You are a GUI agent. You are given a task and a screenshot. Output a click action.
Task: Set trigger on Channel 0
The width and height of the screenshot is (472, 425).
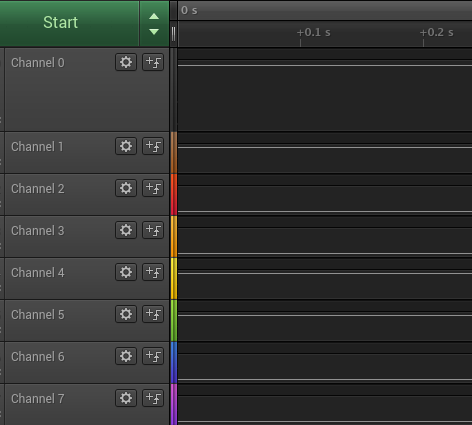[153, 62]
